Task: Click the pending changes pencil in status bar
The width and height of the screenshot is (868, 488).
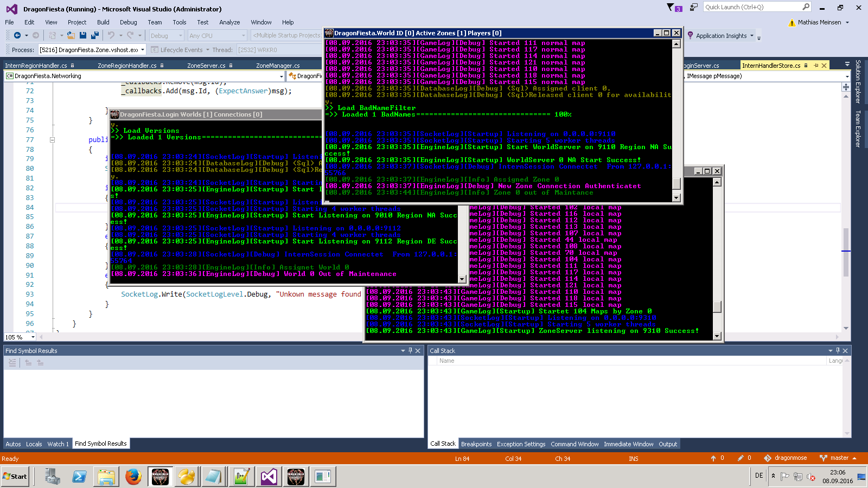Action: 741,458
